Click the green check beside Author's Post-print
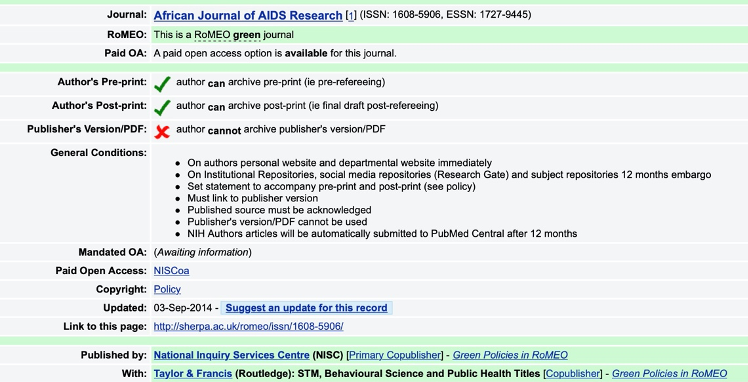This screenshot has width=748, height=382. 162,108
